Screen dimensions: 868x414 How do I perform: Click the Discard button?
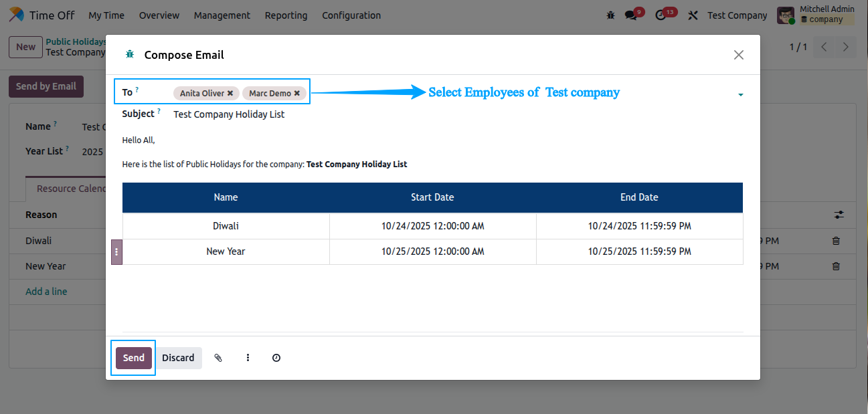[x=178, y=358]
